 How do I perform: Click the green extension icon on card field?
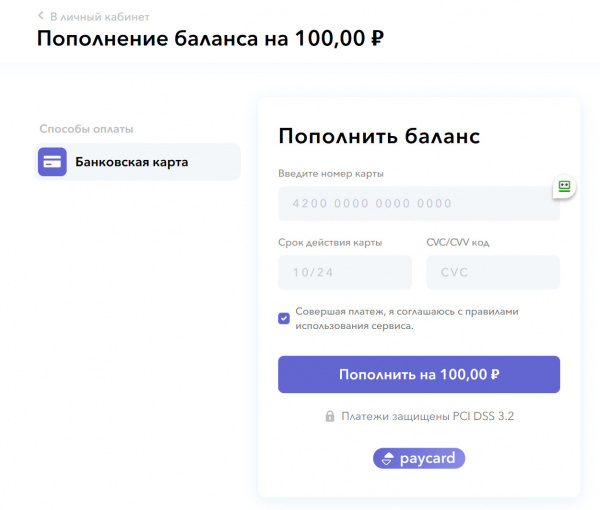click(564, 186)
